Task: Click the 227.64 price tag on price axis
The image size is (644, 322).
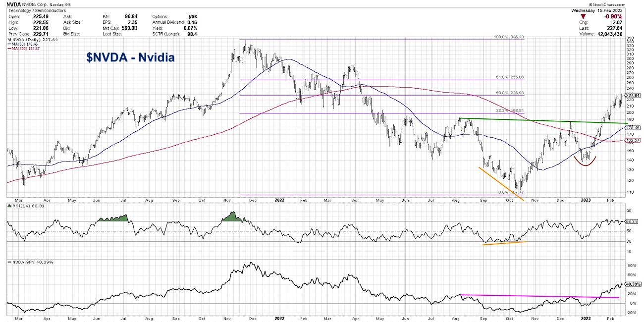Action: 633,96
